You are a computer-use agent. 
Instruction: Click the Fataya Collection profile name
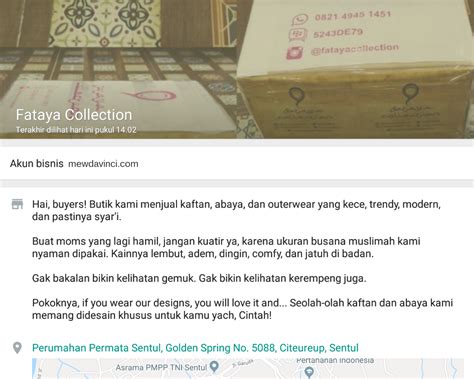pos(74,115)
